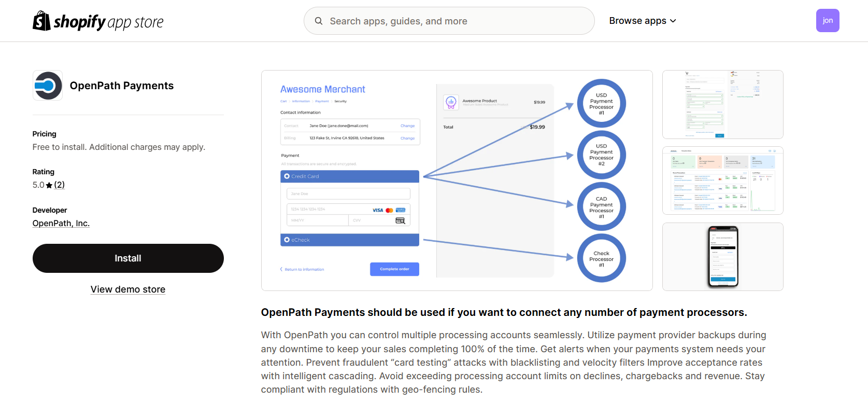Open the jon account avatar menu
Screen dimensions: 868x402
click(x=828, y=21)
